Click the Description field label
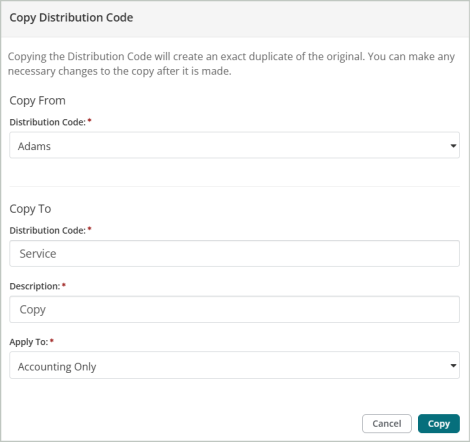Image resolution: width=470 pixels, height=442 pixels. pos(35,286)
